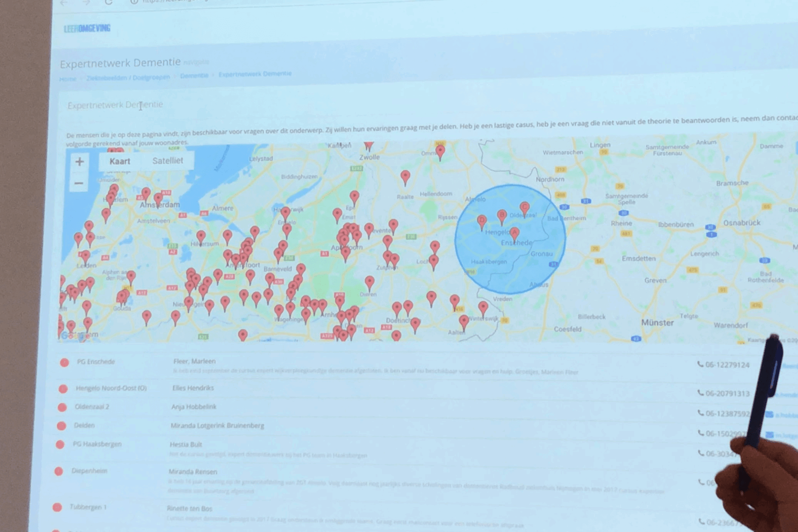The image size is (798, 532).
Task: Click the Expertnetwerk Dementie page heading
Action: pos(120,63)
